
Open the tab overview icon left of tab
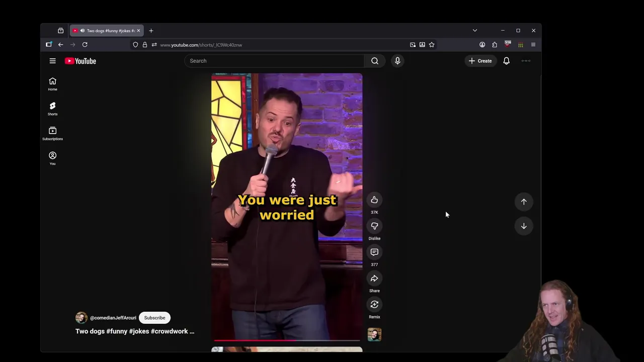click(60, 31)
